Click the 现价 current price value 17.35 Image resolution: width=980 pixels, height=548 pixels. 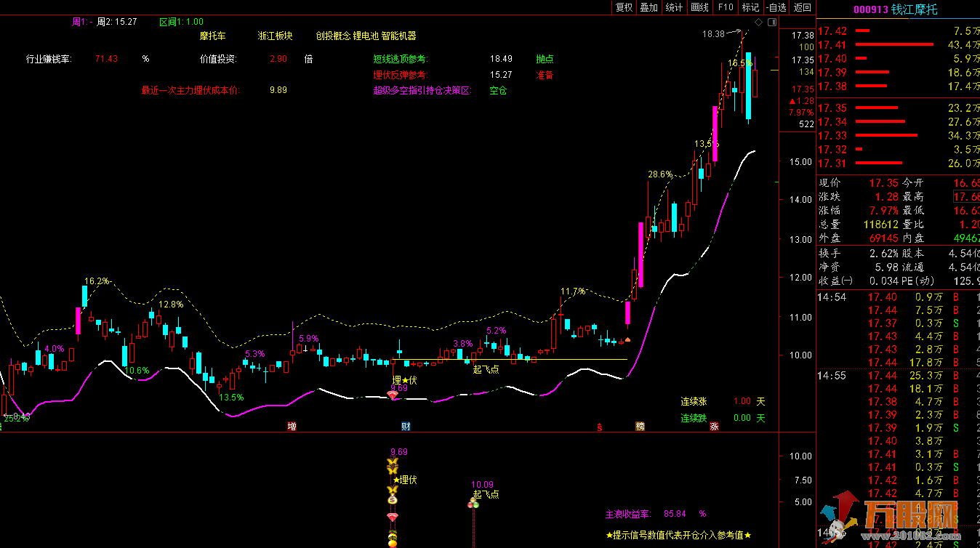click(883, 182)
